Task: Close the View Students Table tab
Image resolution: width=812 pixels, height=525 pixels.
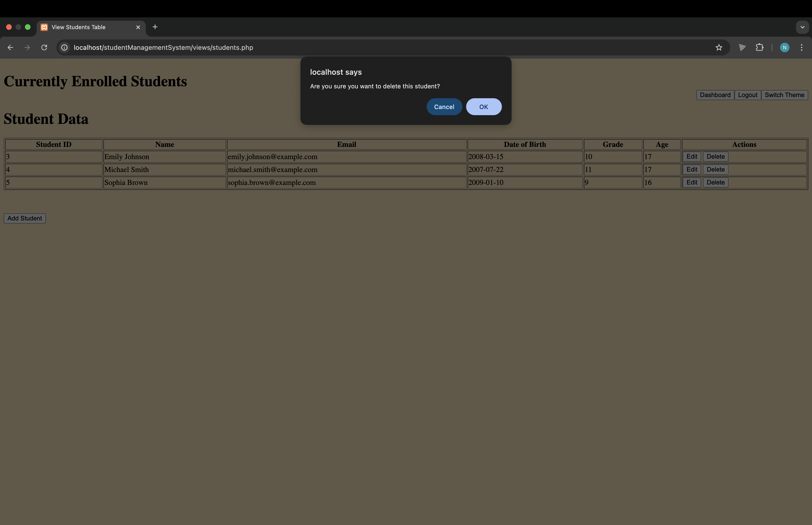Action: tap(138, 27)
